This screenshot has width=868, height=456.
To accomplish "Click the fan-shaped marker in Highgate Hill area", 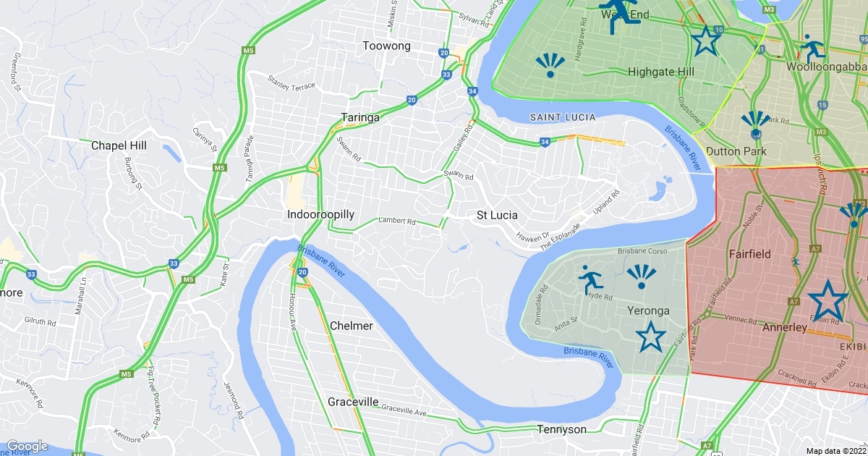I will click(x=550, y=65).
